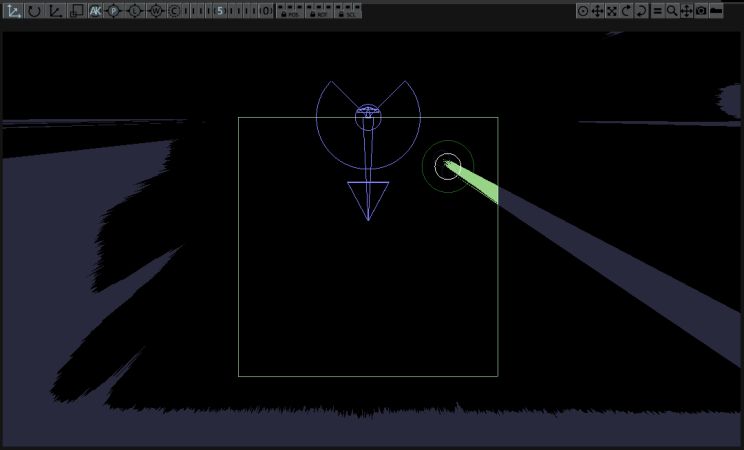Select the move axis tool icon
Viewport: 744px width, 450px height.
pos(13,11)
